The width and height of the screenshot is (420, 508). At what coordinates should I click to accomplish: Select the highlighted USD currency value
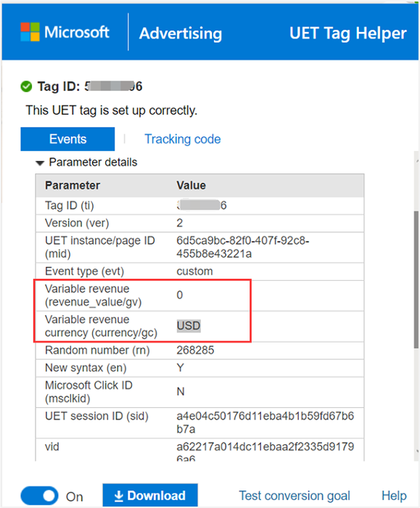(189, 326)
